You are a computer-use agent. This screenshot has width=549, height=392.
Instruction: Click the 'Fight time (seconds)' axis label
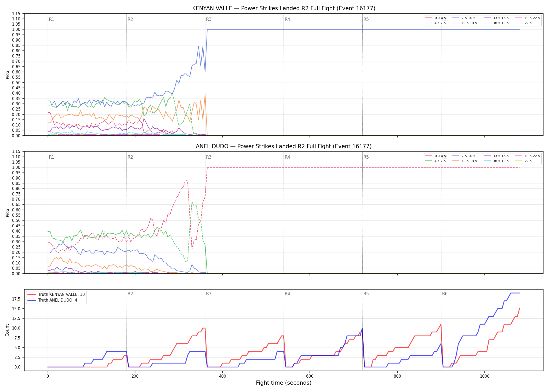284,383
